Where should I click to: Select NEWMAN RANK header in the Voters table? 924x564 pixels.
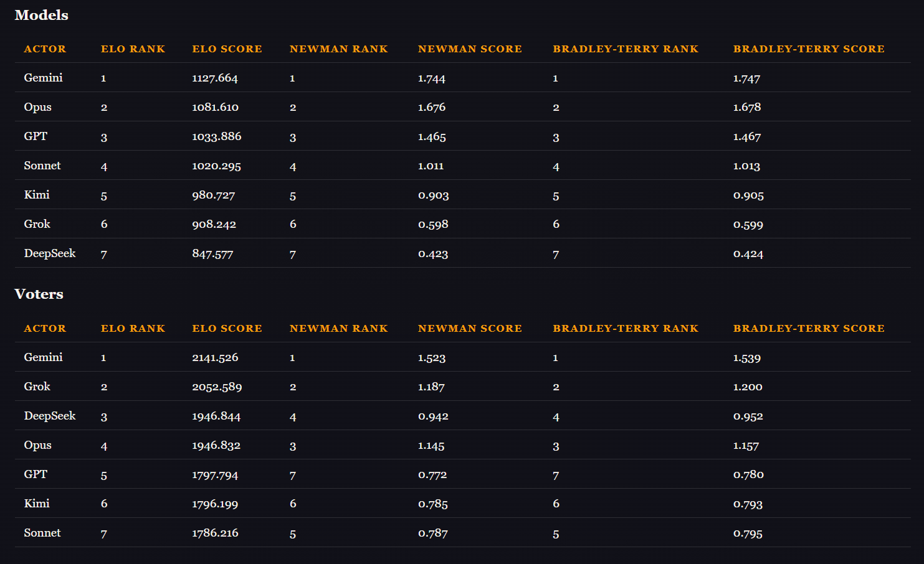pos(338,328)
